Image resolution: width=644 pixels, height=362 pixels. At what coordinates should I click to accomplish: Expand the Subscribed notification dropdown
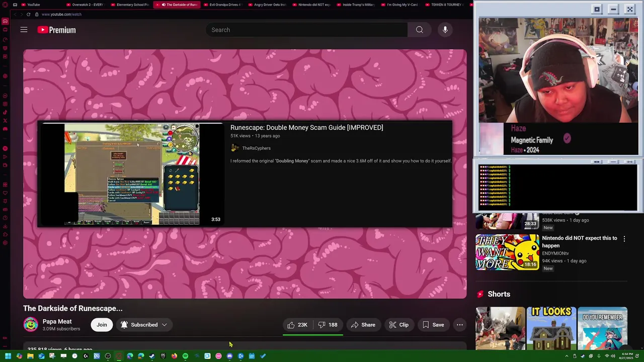144,325
